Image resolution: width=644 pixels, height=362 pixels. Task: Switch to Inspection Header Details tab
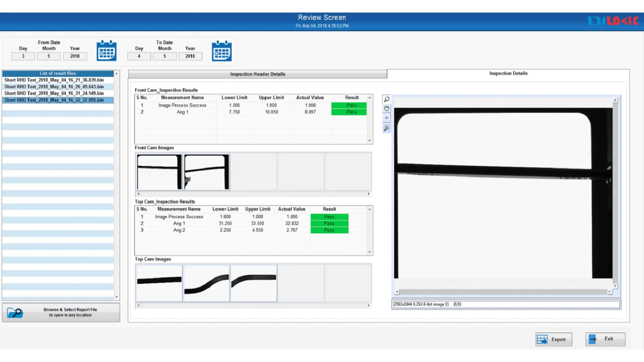257,74
